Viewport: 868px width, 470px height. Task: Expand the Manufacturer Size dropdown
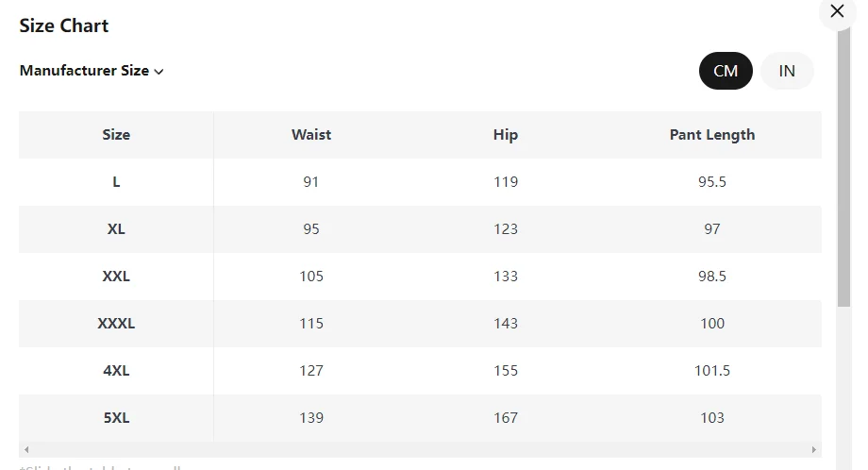tap(92, 71)
